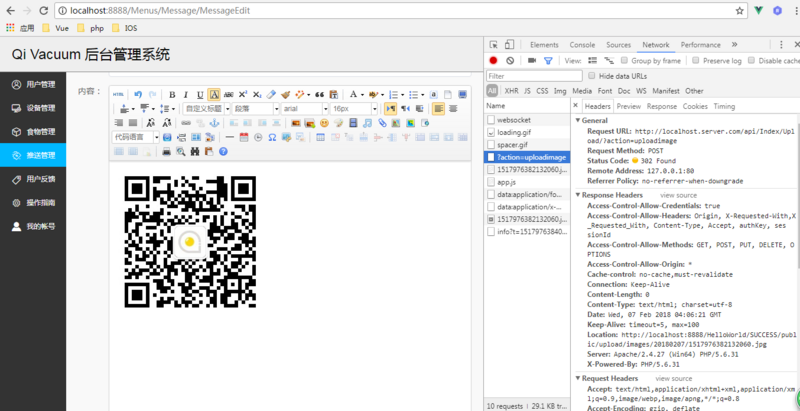Screen dimensions: 800x411
Task: Apply italic formatting
Action: point(186,95)
